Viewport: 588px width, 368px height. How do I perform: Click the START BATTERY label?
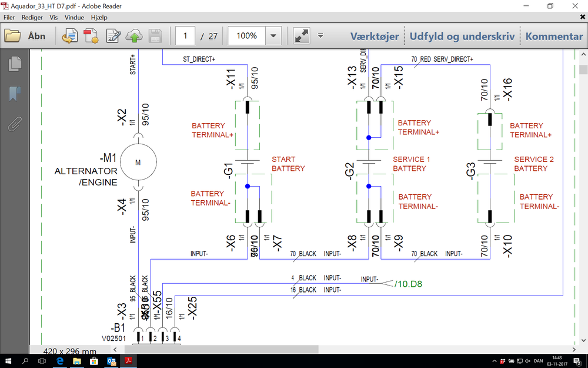(x=288, y=164)
